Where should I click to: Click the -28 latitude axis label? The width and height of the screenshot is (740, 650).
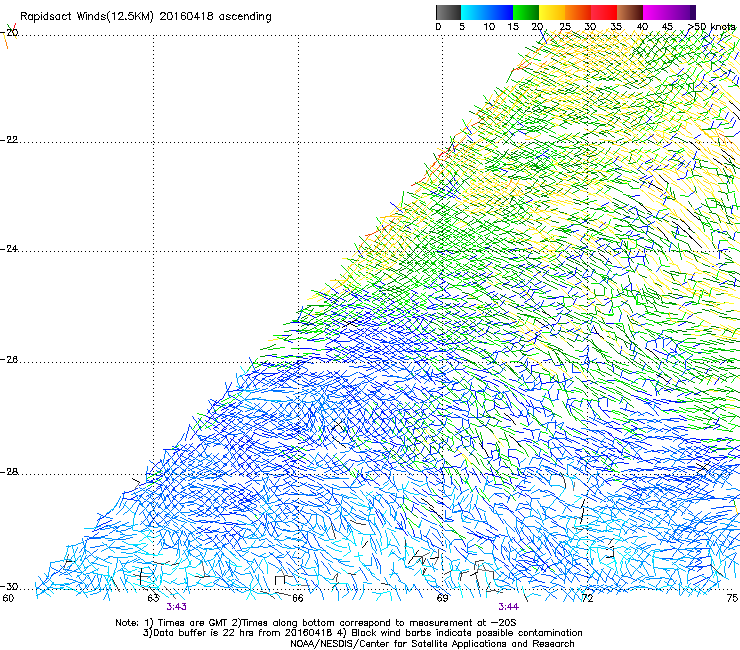point(10,472)
